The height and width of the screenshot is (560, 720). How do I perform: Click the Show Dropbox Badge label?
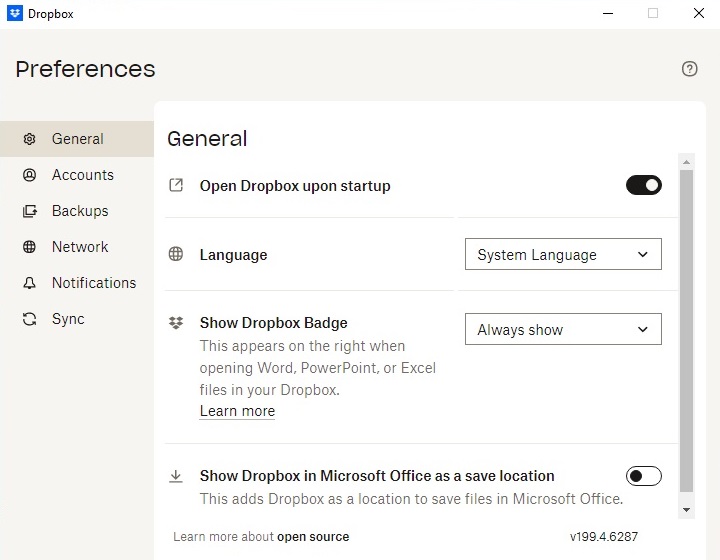274,323
